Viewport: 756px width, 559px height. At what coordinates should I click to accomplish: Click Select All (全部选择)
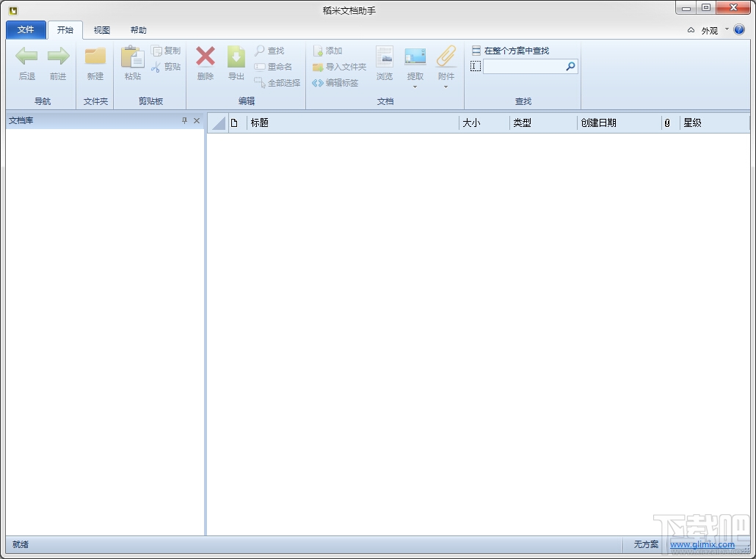pos(277,83)
